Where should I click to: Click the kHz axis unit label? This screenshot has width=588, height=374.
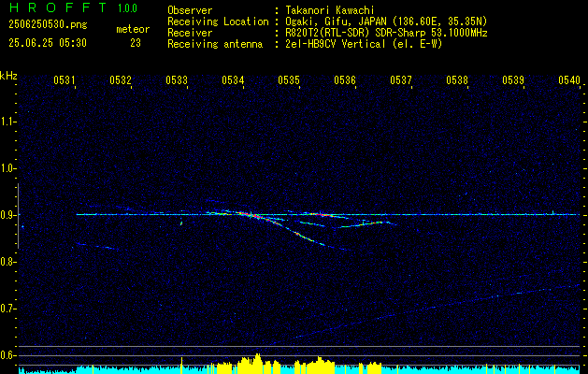[x=8, y=76]
